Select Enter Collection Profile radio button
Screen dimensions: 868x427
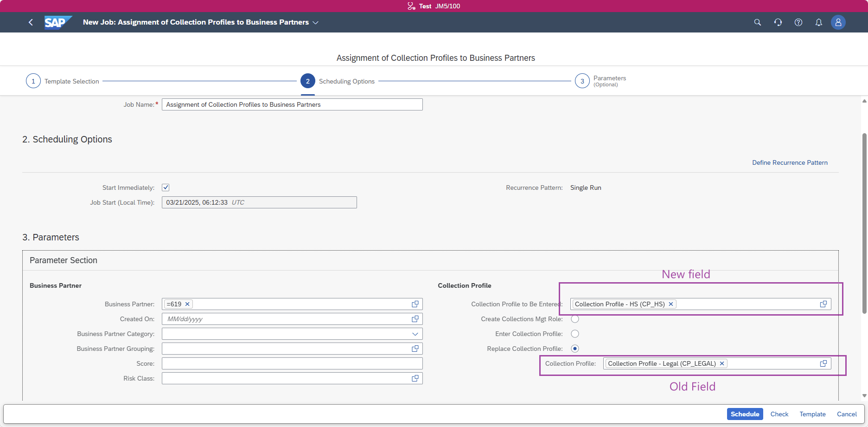click(575, 334)
